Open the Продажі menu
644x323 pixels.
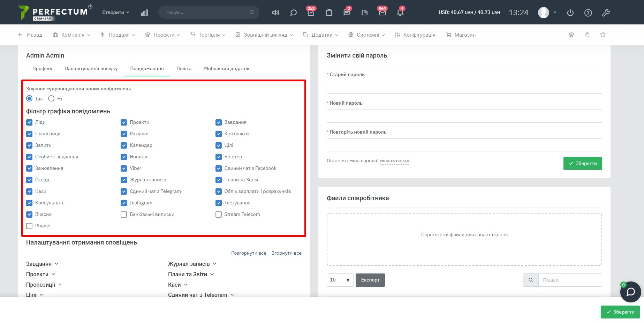[118, 35]
